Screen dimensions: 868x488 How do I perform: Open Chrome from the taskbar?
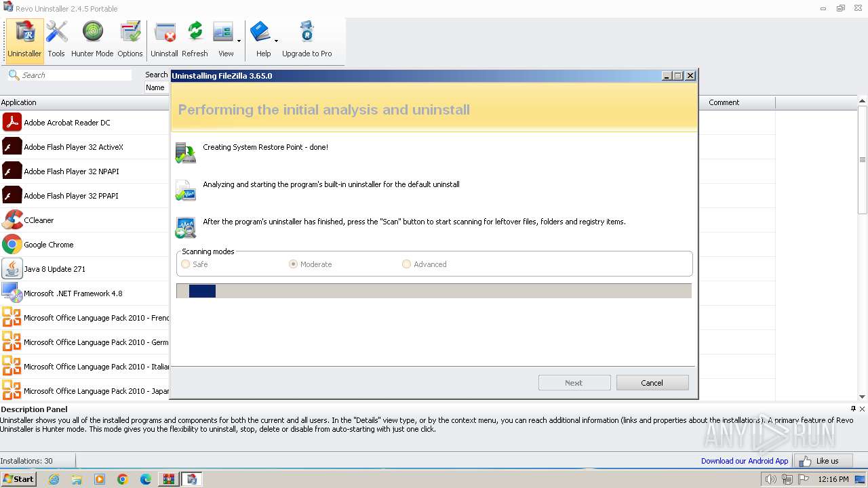pos(123,479)
